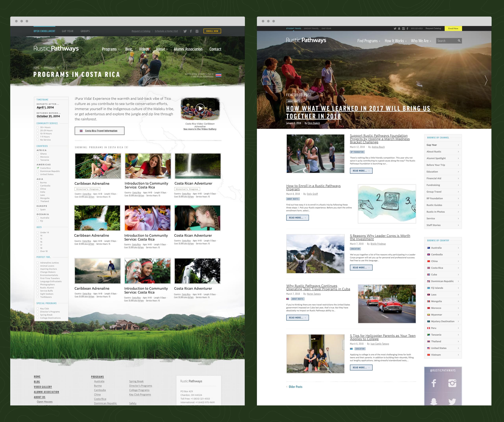Open the Older Posts link
Image resolution: width=504 pixels, height=422 pixels.
pyautogui.click(x=296, y=387)
